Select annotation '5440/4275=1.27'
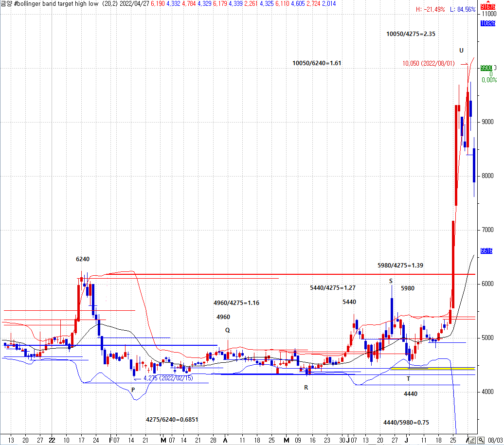Image resolution: width=504 pixels, height=445 pixels. tap(333, 288)
